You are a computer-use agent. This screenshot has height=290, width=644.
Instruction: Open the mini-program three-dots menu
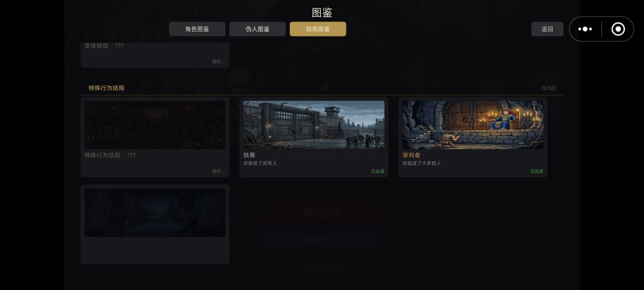coord(585,29)
